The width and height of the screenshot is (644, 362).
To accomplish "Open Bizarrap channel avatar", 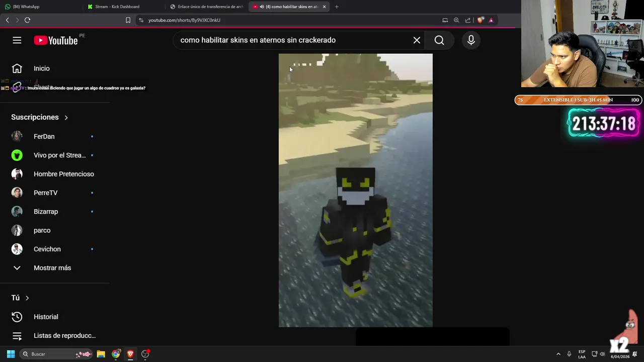I will pyautogui.click(x=17, y=212).
